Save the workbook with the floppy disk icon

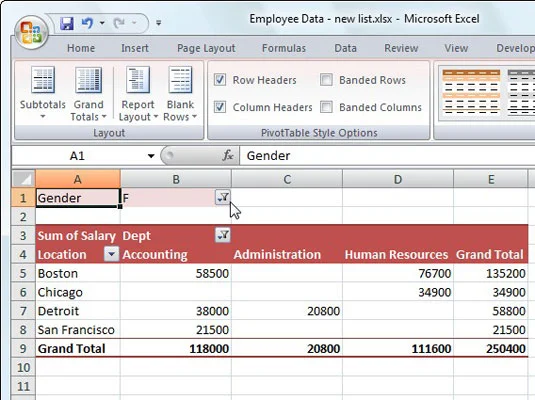[67, 23]
